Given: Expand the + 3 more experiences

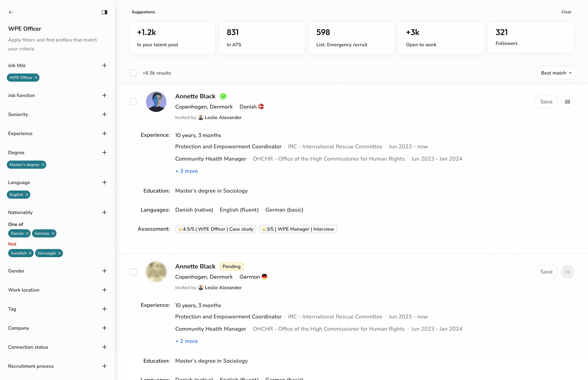Looking at the screenshot, I should pos(186,171).
